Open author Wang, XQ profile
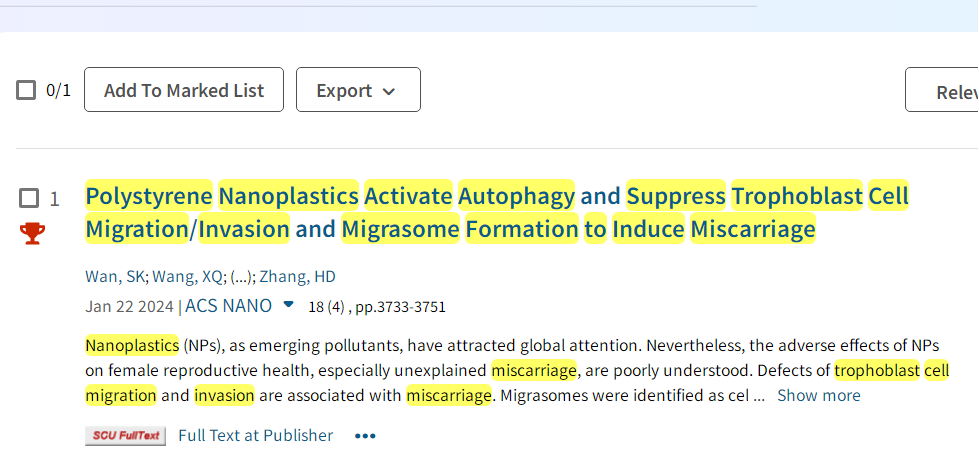979x473 pixels. click(188, 276)
